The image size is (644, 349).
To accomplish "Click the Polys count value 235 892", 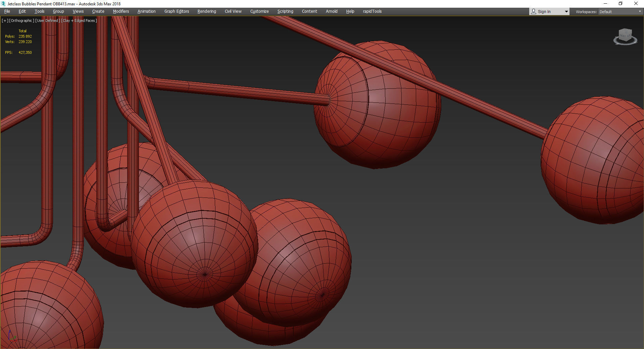I will pyautogui.click(x=25, y=36).
